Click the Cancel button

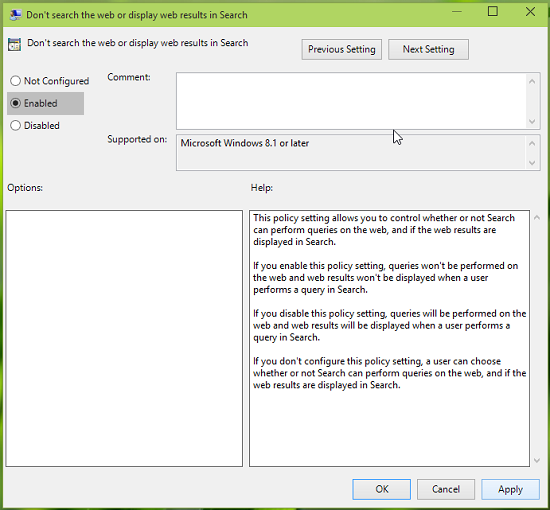pyautogui.click(x=446, y=489)
